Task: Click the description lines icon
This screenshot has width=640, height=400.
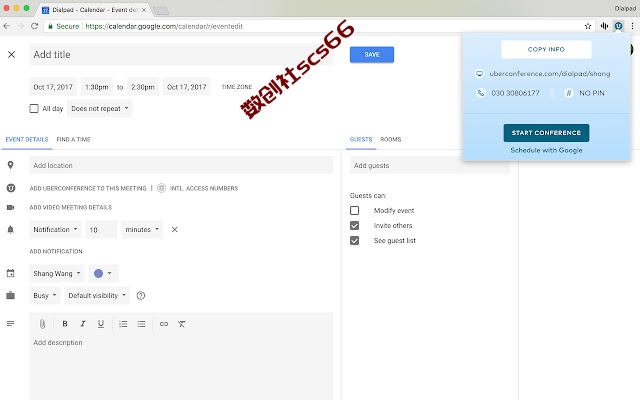Action: pyautogui.click(x=11, y=324)
